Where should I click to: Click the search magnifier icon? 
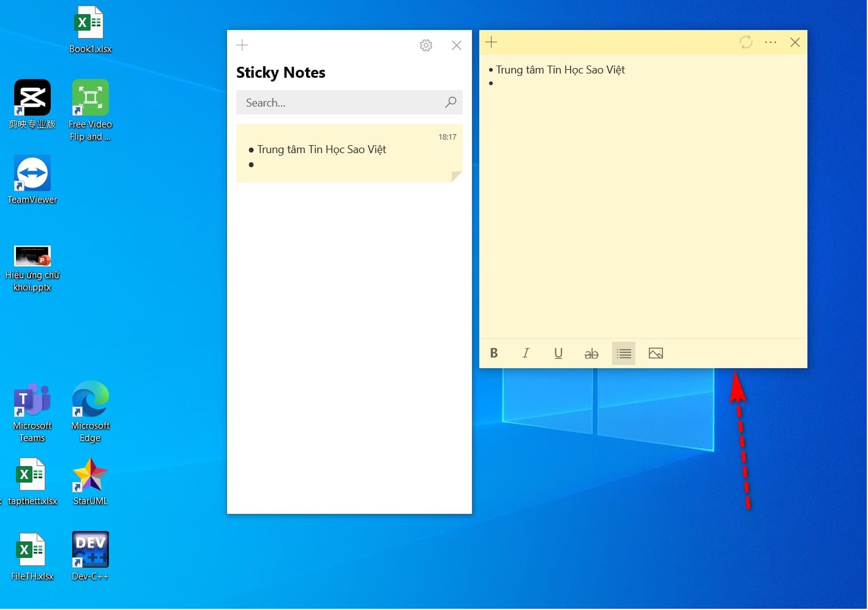(451, 102)
